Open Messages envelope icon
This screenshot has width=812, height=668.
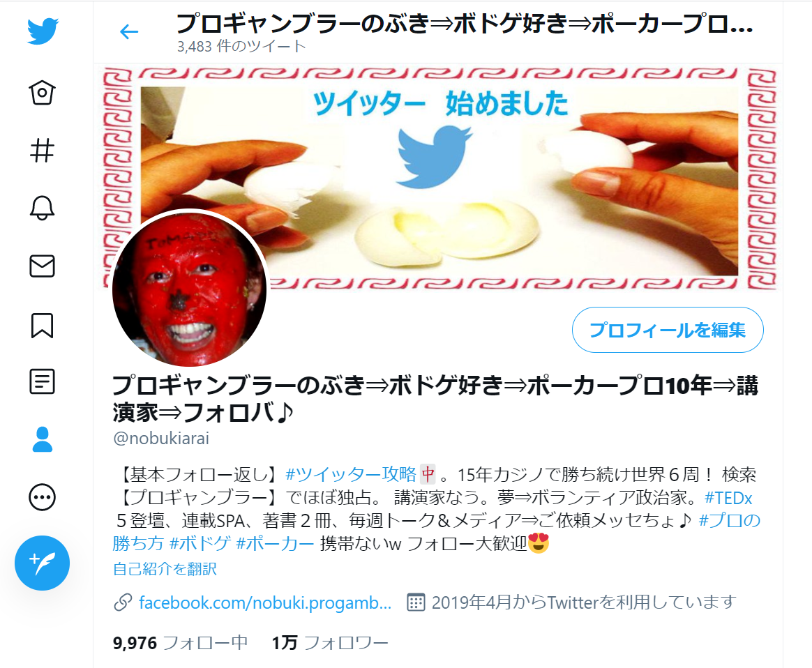42,266
